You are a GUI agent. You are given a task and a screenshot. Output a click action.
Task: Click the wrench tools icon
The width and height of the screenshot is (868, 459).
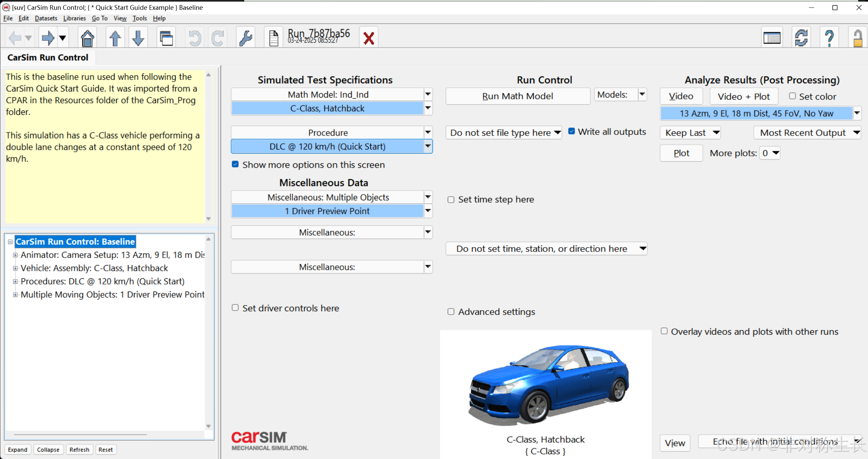(245, 37)
